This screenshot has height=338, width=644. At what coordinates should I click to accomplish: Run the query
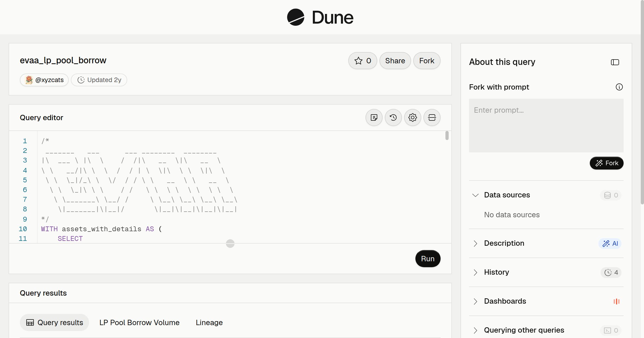[428, 259]
